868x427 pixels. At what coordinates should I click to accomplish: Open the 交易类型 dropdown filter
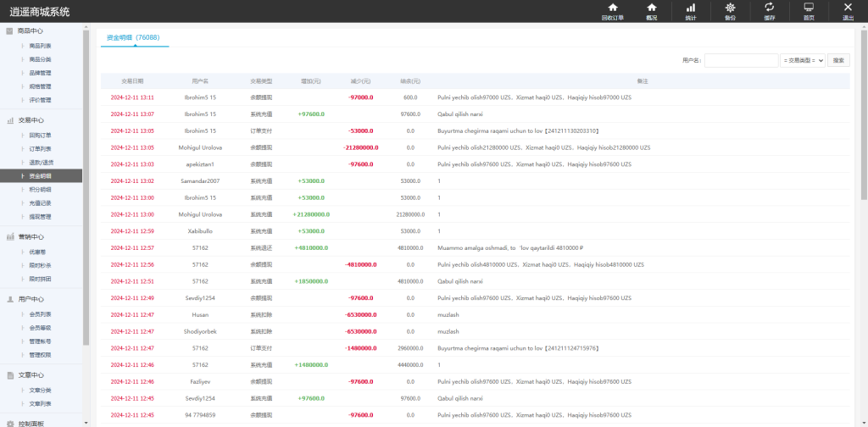tap(802, 60)
